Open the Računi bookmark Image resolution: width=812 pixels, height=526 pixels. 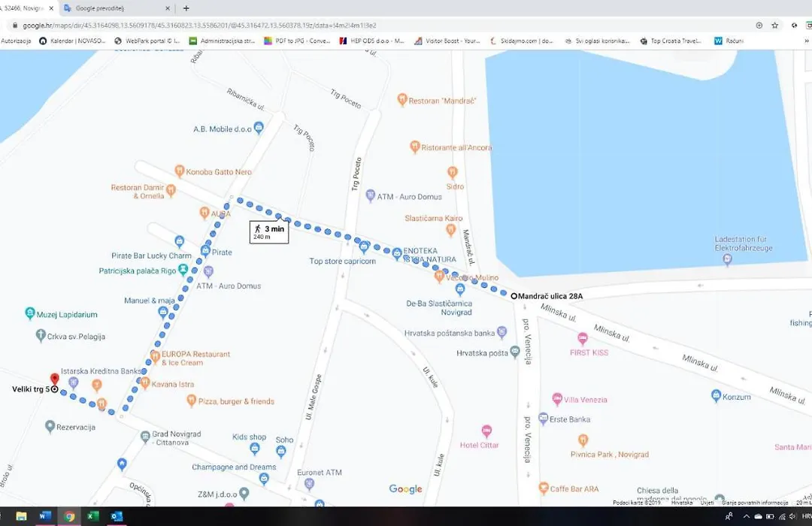click(729, 41)
